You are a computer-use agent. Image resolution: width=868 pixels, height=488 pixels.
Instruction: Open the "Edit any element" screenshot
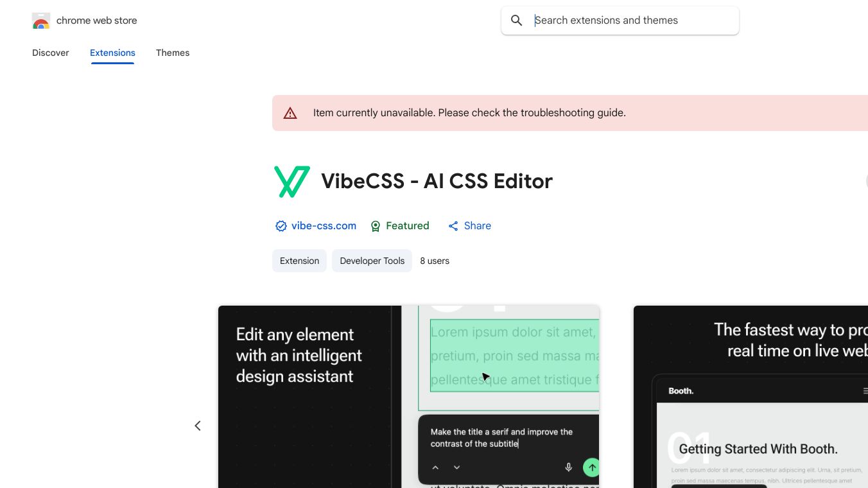[408, 396]
